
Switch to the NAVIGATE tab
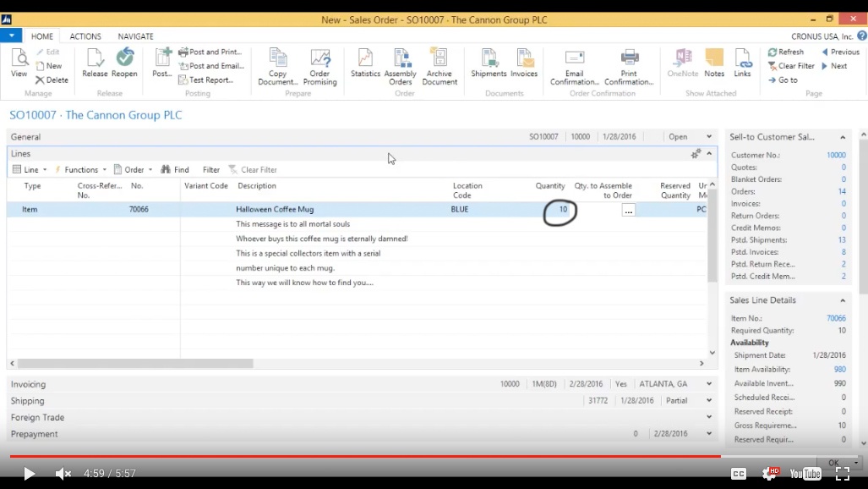[135, 36]
